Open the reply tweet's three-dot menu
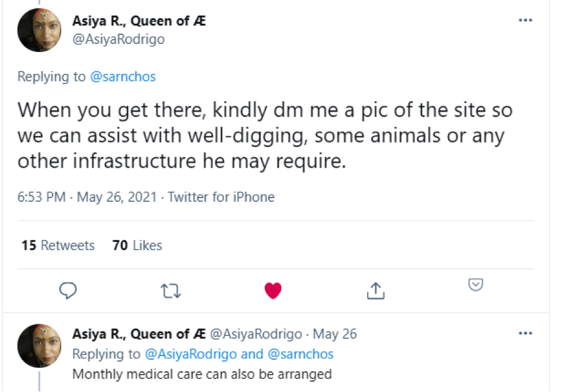Screen dimensions: 574x392 pos(525,333)
